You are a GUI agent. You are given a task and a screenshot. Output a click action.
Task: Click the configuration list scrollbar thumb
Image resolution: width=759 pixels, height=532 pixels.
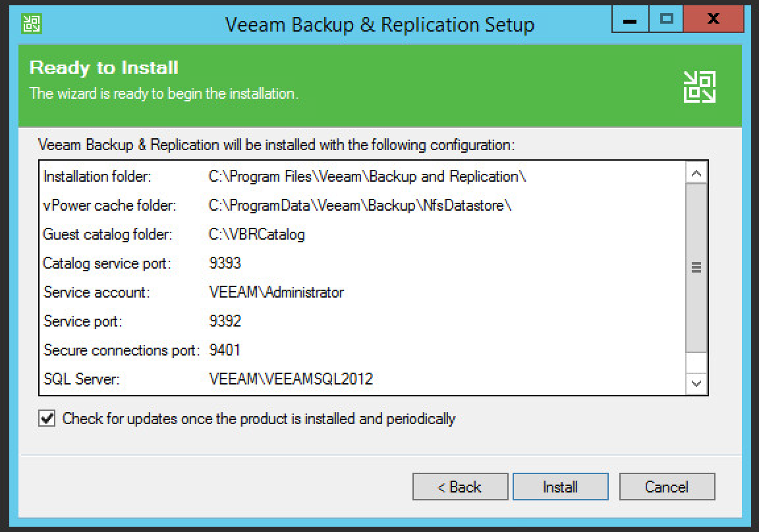tap(696, 267)
